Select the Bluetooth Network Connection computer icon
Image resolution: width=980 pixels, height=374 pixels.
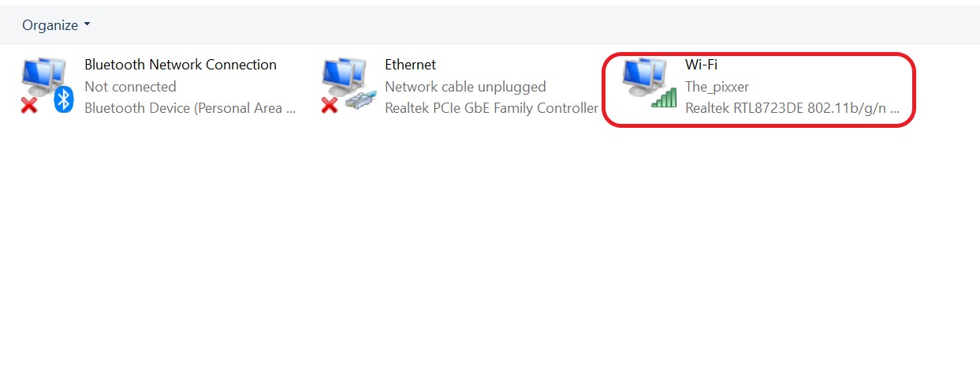point(41,77)
